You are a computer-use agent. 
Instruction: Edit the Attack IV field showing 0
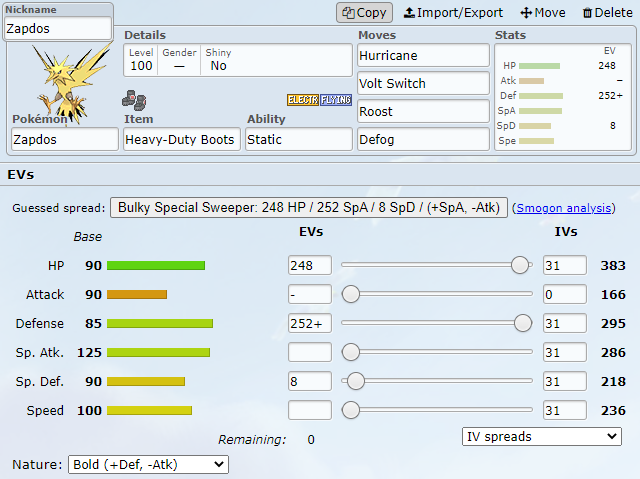(x=565, y=294)
